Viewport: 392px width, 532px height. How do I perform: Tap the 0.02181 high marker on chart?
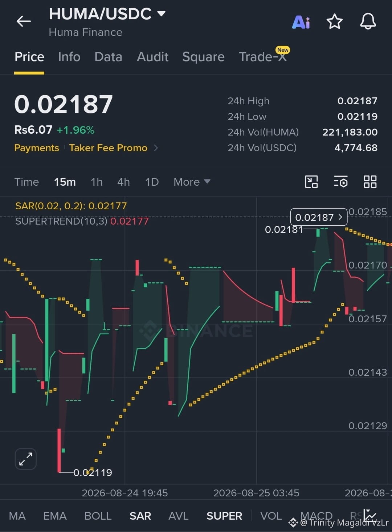pyautogui.click(x=284, y=229)
